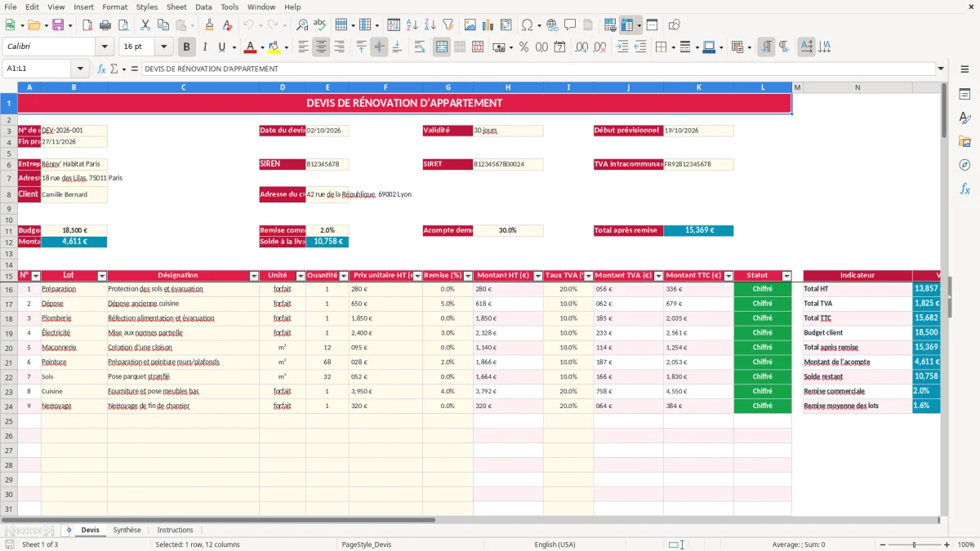Click the Format as Percent icon
The height and width of the screenshot is (551, 980).
(523, 47)
